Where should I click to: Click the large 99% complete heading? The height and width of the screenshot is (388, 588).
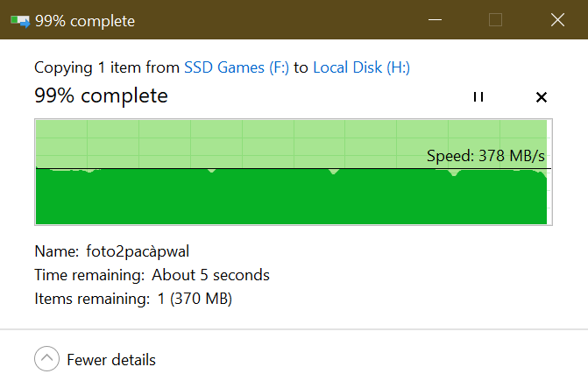pyautogui.click(x=101, y=96)
